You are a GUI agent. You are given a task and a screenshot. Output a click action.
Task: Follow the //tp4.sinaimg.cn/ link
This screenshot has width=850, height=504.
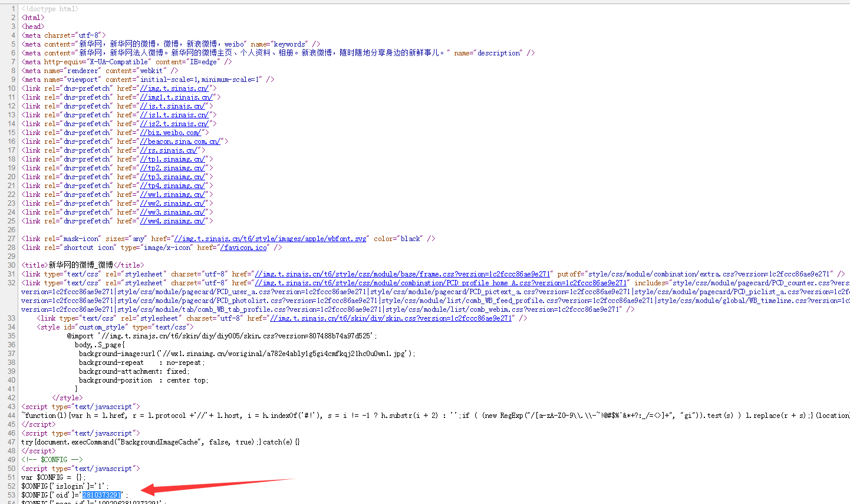172,186
